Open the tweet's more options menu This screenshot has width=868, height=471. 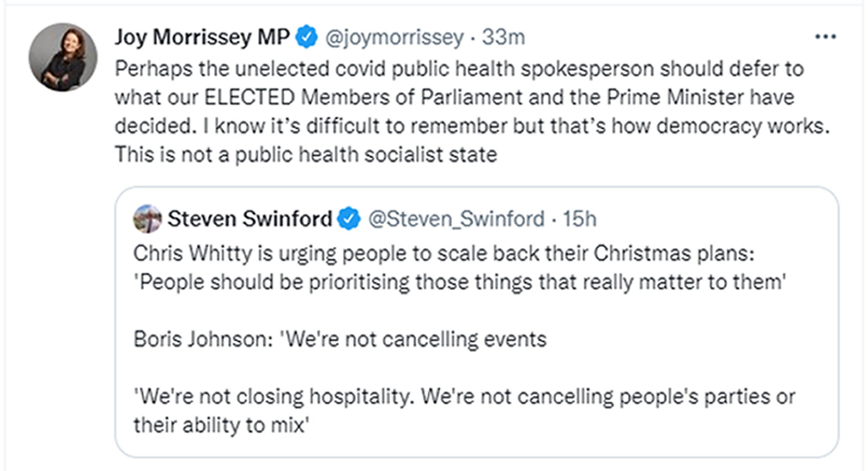click(825, 37)
